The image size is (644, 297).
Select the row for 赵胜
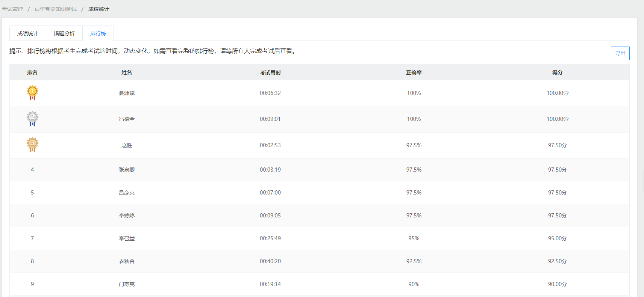pos(127,145)
